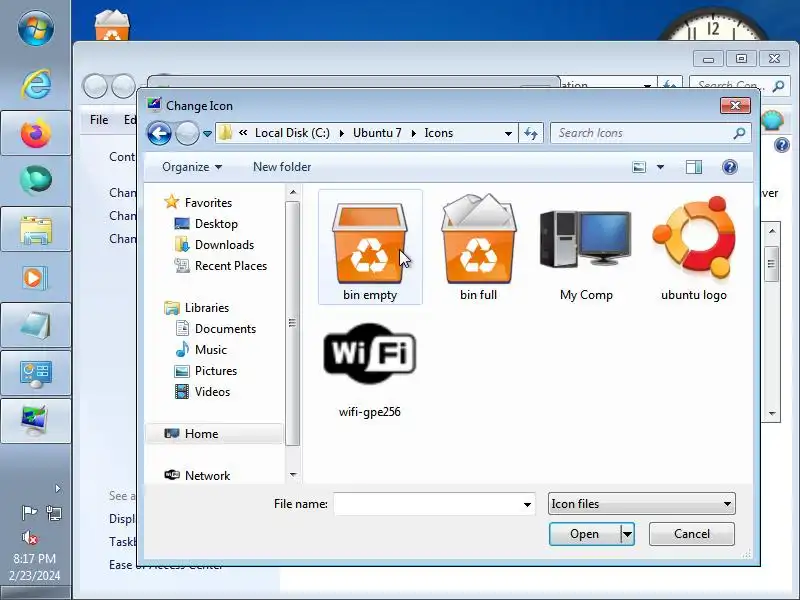The image size is (800, 600).
Task: Click the background window scroll-up arrow
Action: pyautogui.click(x=772, y=231)
